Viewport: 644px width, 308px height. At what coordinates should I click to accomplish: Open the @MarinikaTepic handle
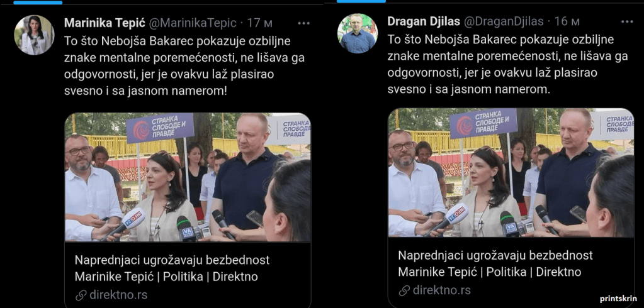pyautogui.click(x=192, y=23)
